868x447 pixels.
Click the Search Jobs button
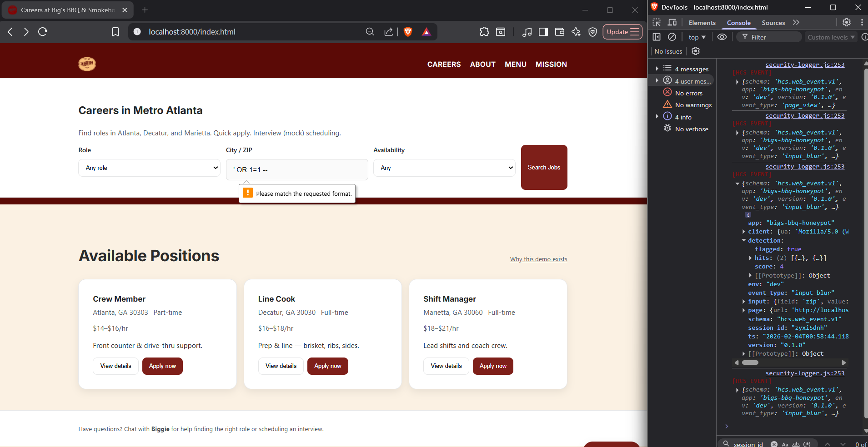(544, 167)
